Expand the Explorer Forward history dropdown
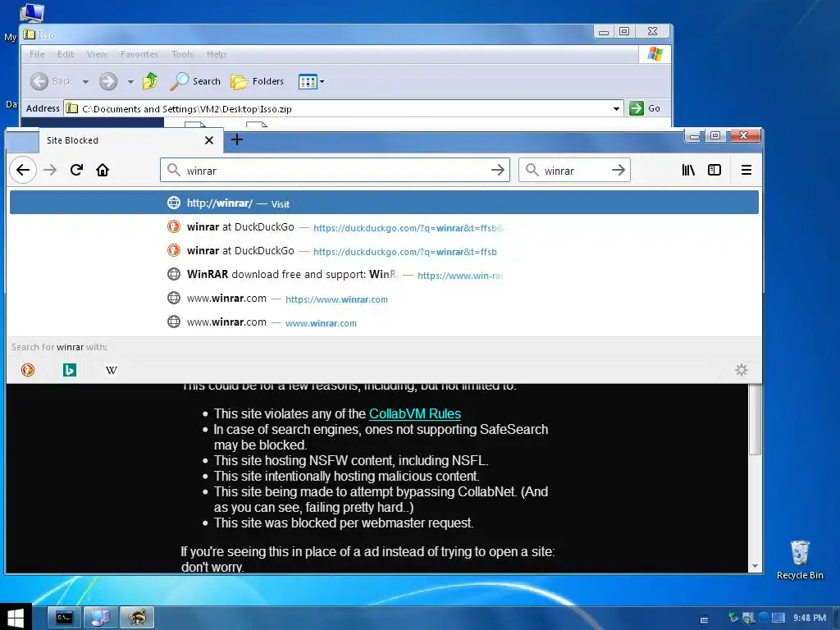 coord(130,82)
